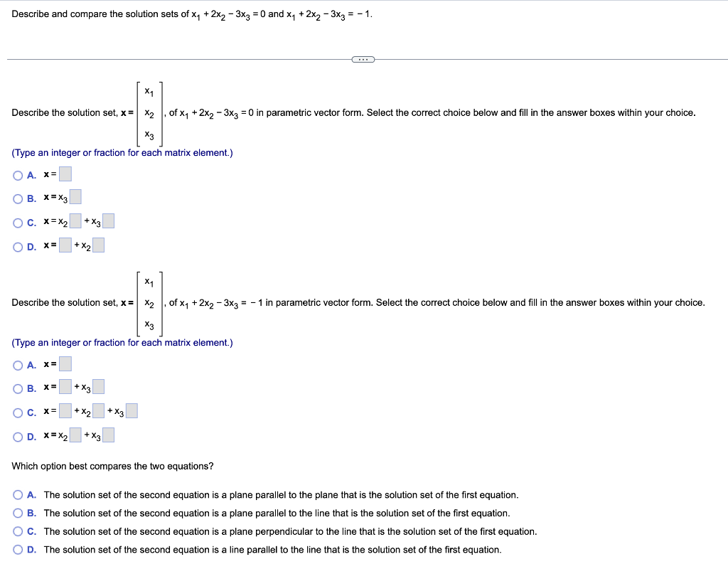This screenshot has width=728, height=569.
Task: Click the x3 vector box in option C of the first question
Action: [x=108, y=220]
